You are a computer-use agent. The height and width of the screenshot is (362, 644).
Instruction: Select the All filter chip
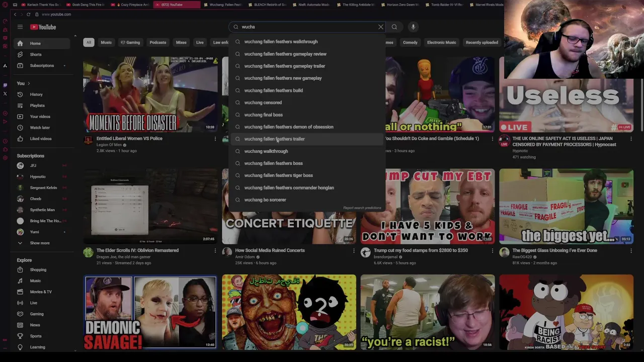(x=89, y=42)
